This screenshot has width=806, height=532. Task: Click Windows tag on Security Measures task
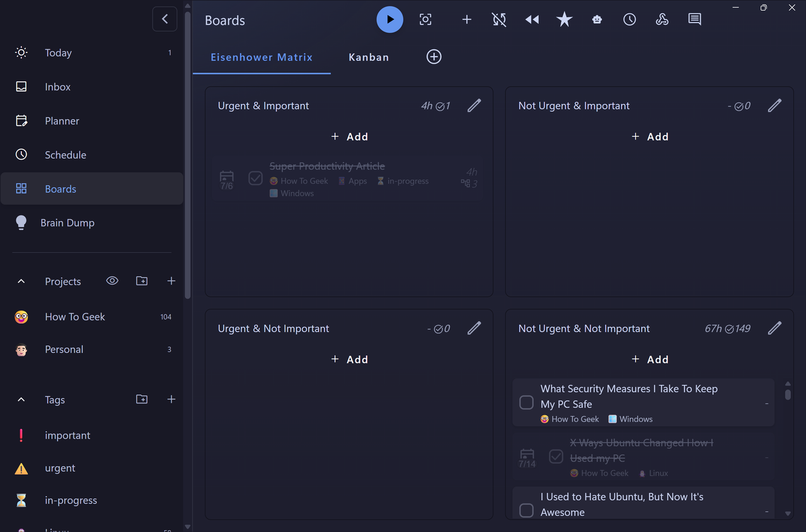coord(630,419)
